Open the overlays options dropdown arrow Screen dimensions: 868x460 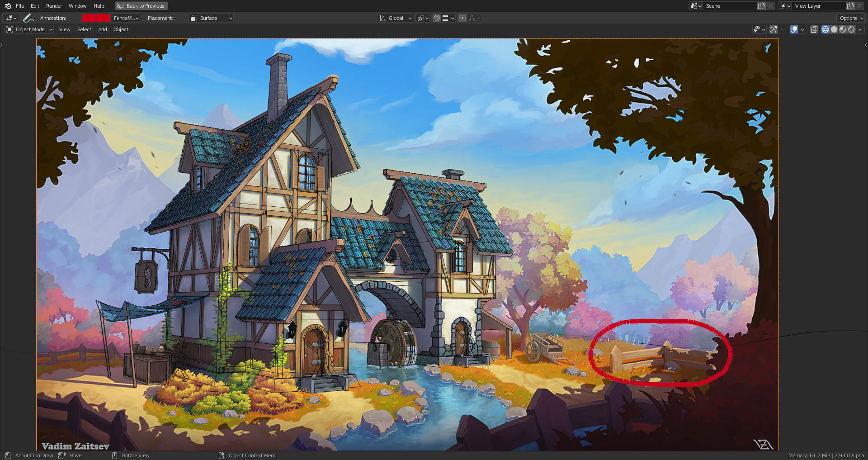coord(802,29)
